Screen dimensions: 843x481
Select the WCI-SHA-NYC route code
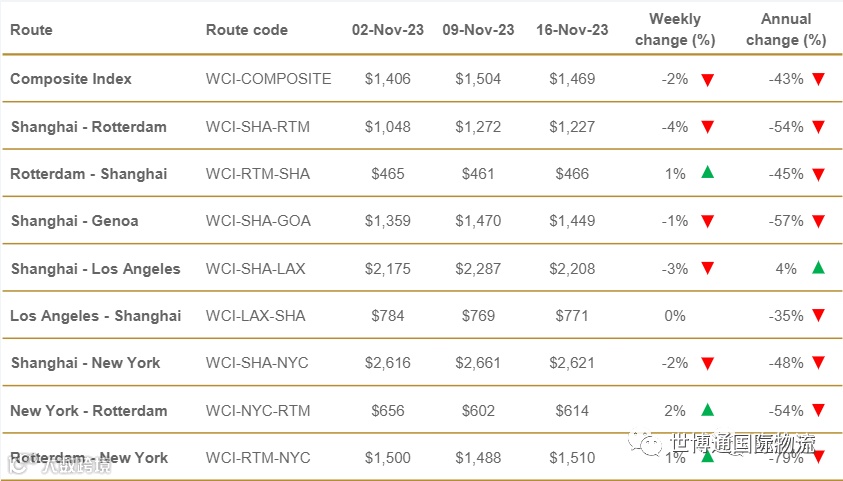coord(258,363)
